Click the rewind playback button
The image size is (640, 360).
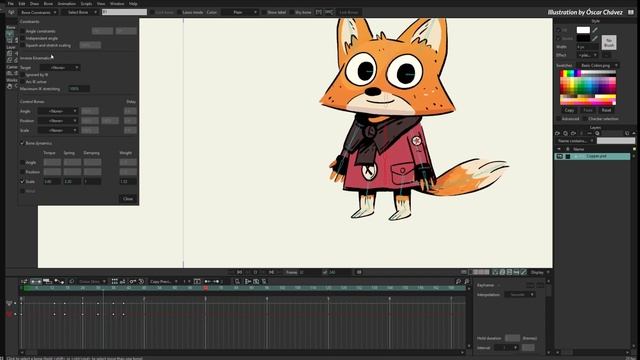(x=240, y=272)
